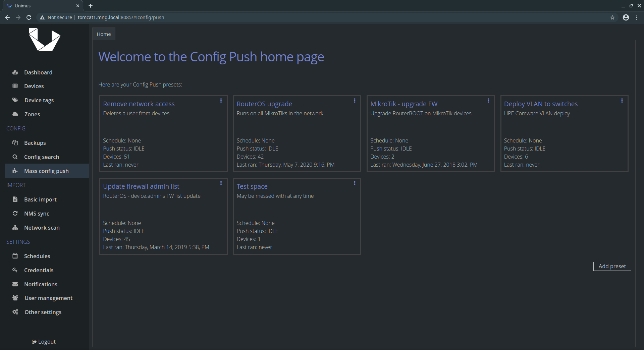Open three-dot menu on RouterOS upgrade card

(355, 101)
